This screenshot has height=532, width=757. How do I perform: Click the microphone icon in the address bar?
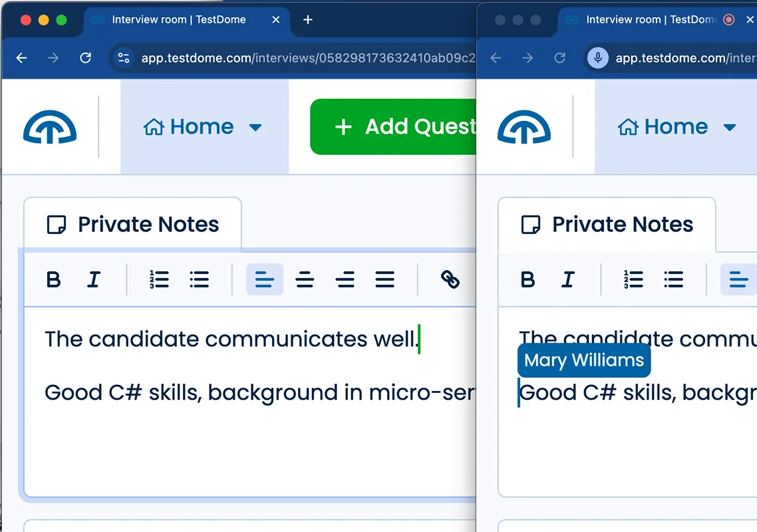click(x=597, y=58)
